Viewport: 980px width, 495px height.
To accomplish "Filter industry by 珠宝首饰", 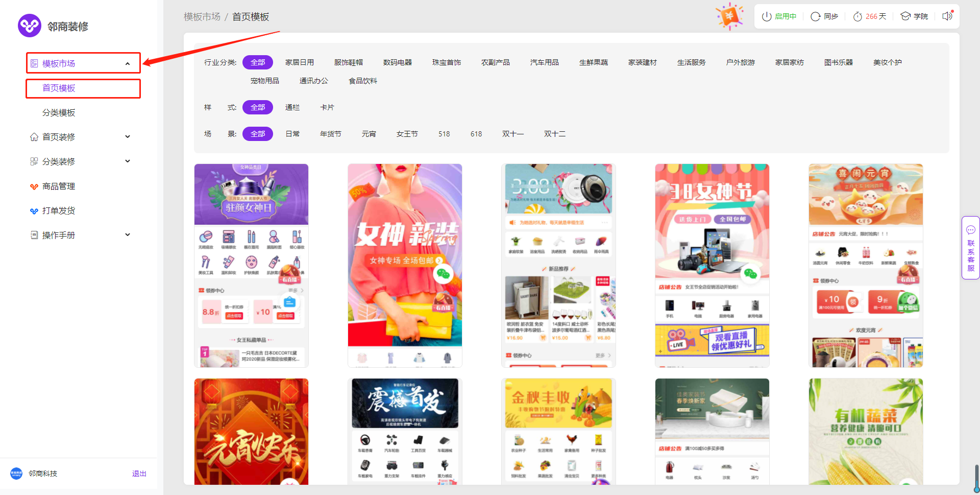I will pyautogui.click(x=447, y=62).
